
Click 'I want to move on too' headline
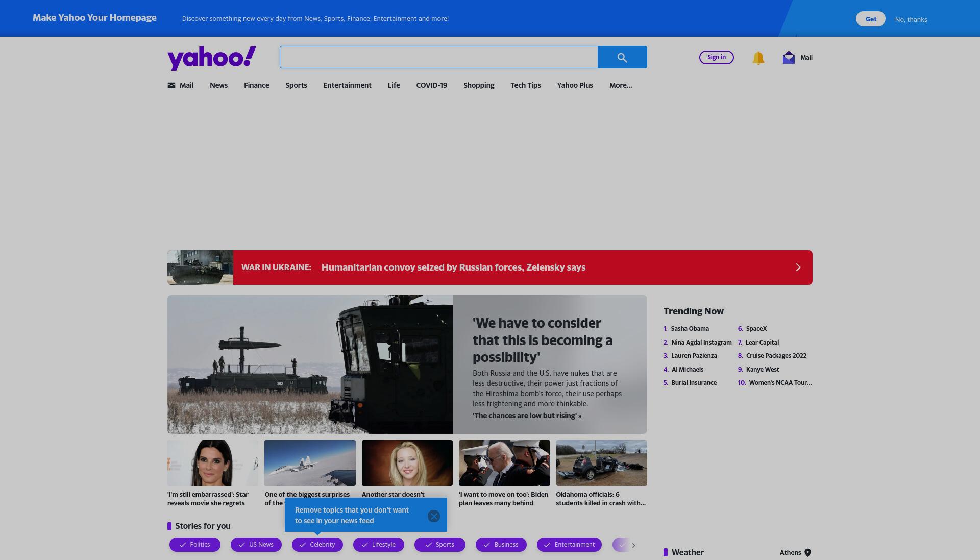[503, 499]
